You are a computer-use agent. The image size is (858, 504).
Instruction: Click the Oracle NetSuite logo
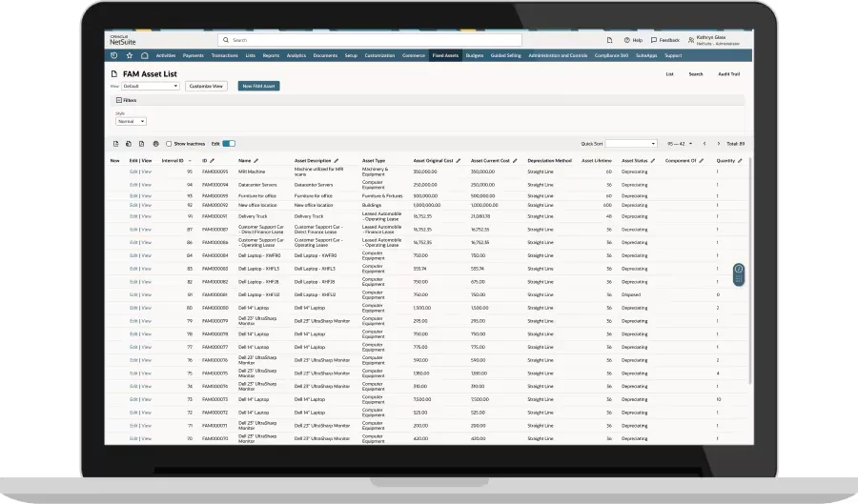point(123,40)
